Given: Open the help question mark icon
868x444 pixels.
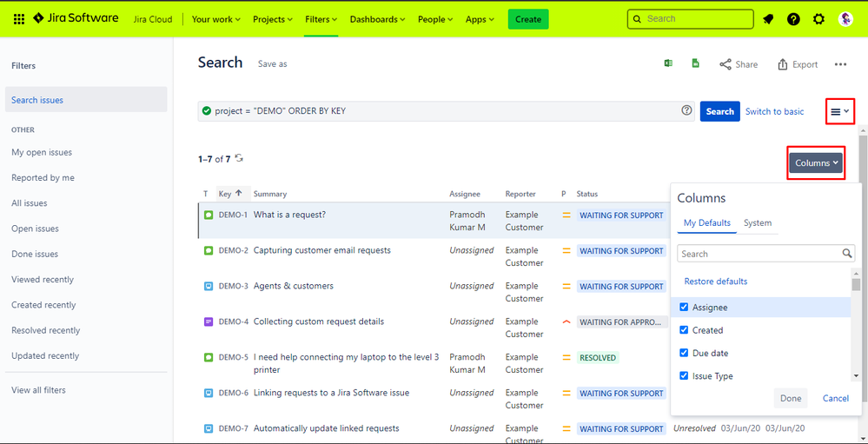Looking at the screenshot, I should tap(793, 19).
